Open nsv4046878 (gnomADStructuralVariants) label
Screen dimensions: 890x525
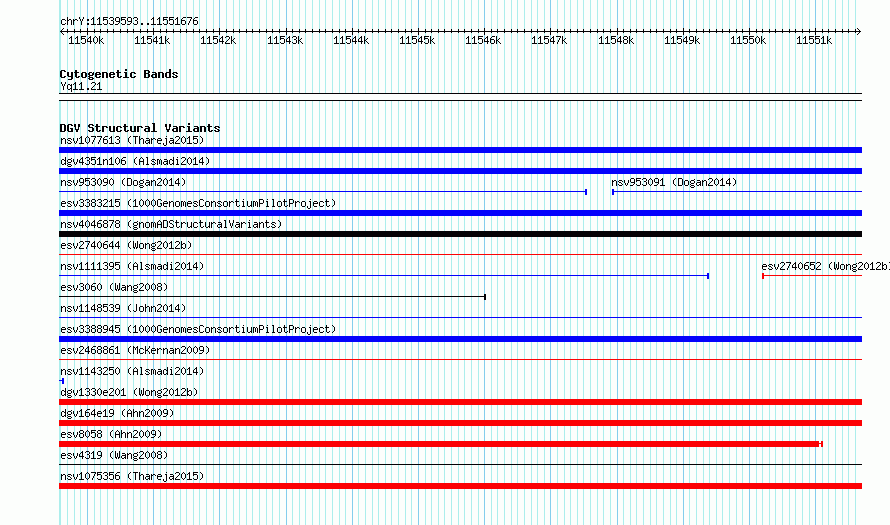pyautogui.click(x=171, y=224)
